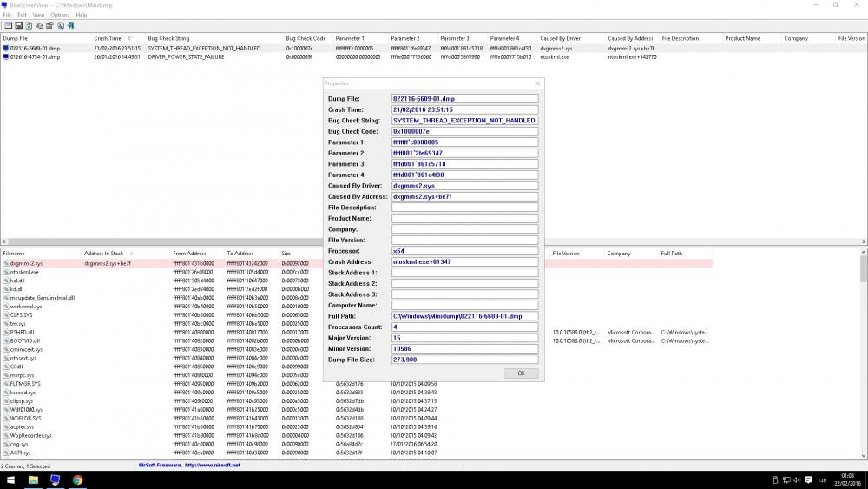Open Google Chrome from the taskbar
The width and height of the screenshot is (868, 489).
[x=77, y=480]
